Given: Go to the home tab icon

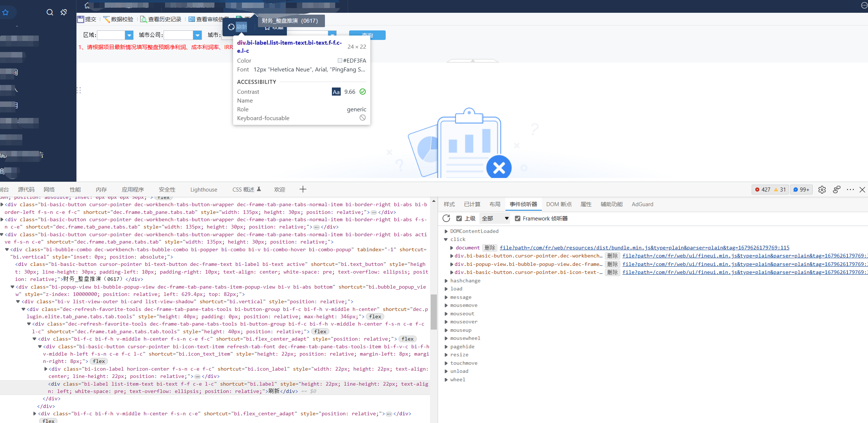Looking at the screenshot, I should click(x=87, y=5).
